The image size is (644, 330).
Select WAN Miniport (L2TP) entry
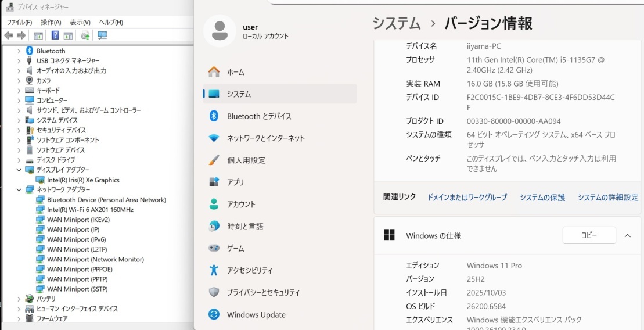[x=77, y=249]
